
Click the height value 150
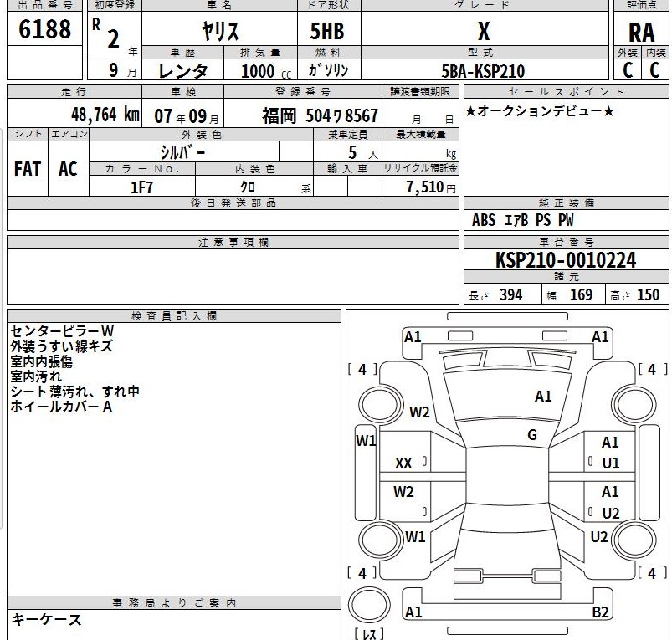[x=648, y=294]
